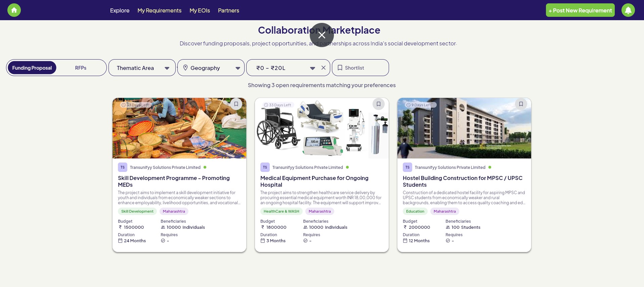Click the 33 Days Left badge on Medical Equipment card
This screenshot has height=287, width=644.
pyautogui.click(x=278, y=105)
